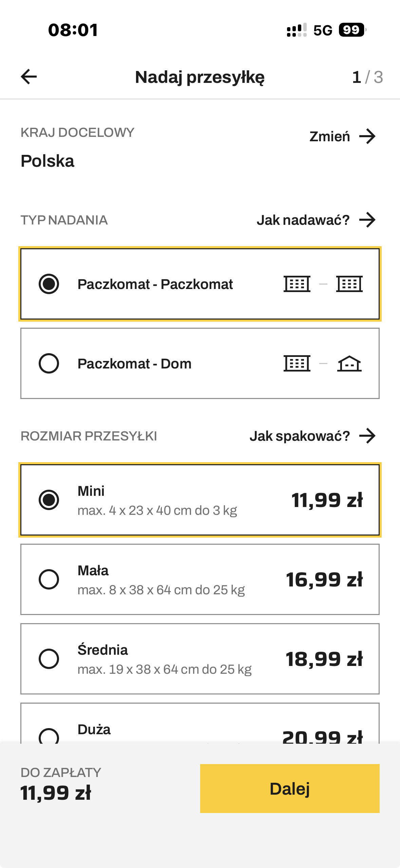Open the Jak nadawać? help link

coord(303,220)
